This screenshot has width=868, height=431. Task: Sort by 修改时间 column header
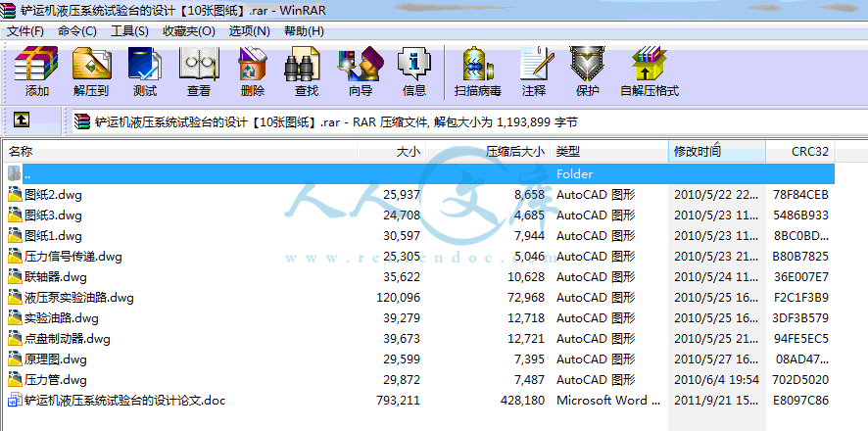click(717, 152)
